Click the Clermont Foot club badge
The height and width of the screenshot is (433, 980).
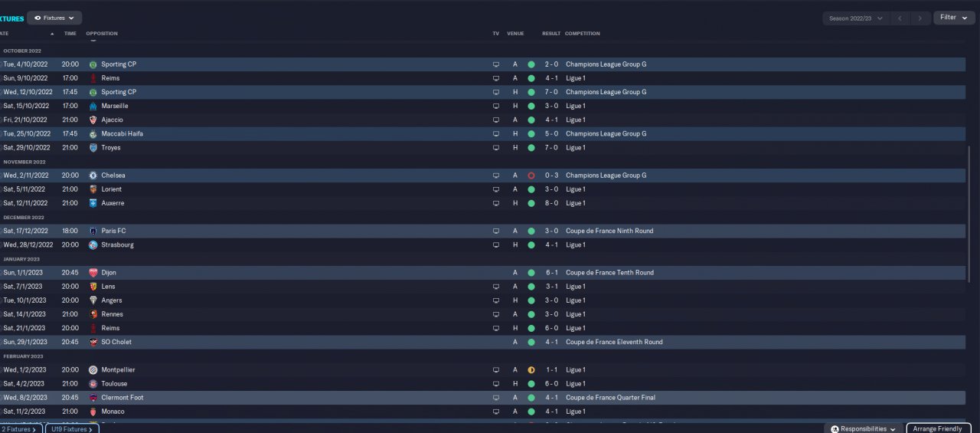coord(93,398)
